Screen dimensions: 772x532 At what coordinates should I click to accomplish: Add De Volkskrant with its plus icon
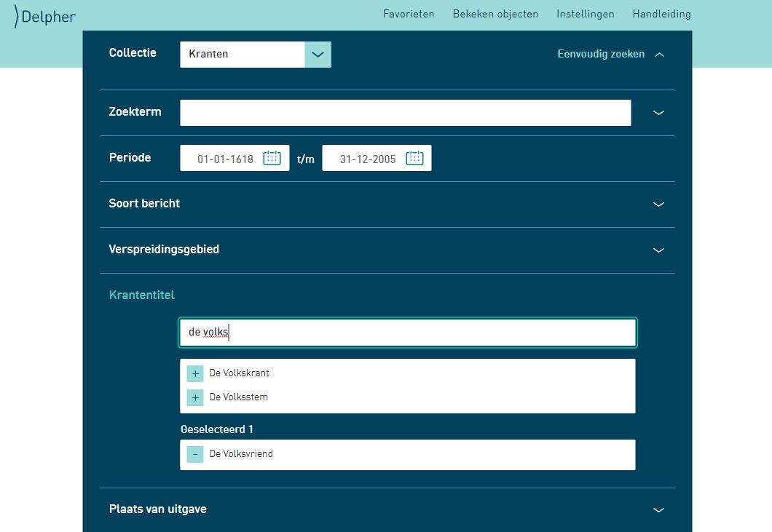coord(195,373)
